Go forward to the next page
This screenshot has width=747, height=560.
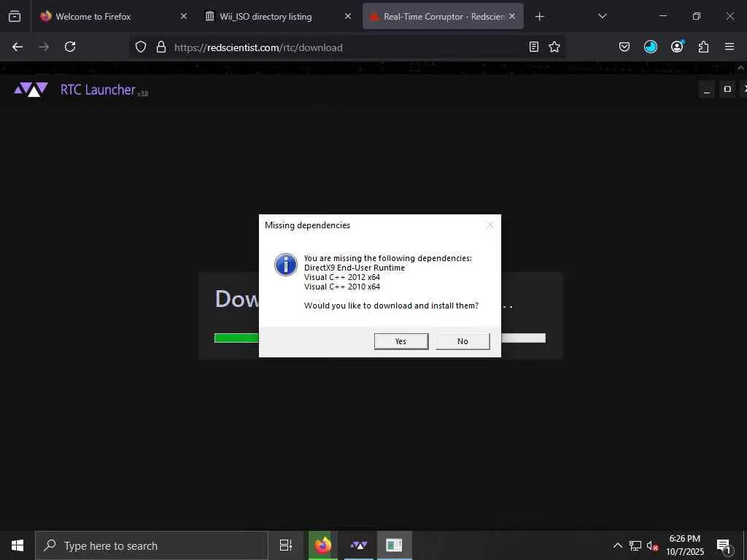[44, 47]
